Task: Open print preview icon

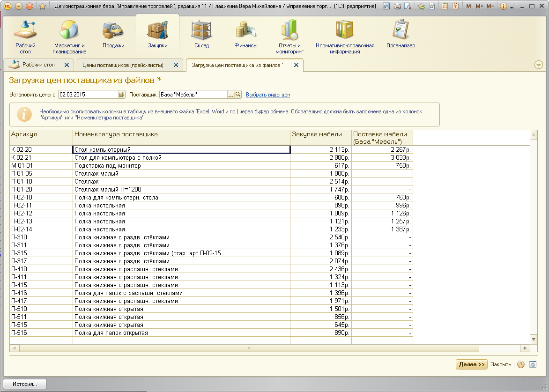Action: coord(408,6)
